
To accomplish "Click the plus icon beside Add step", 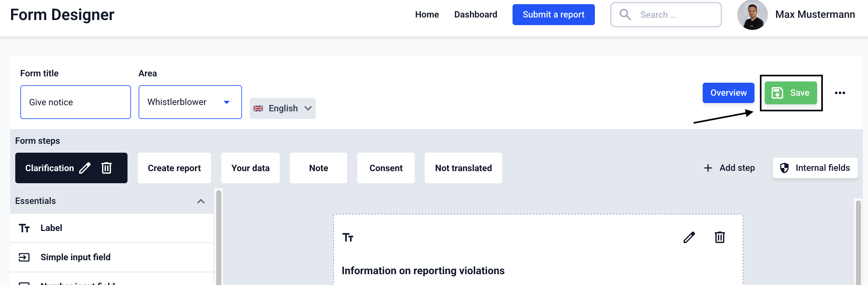I will coord(708,168).
